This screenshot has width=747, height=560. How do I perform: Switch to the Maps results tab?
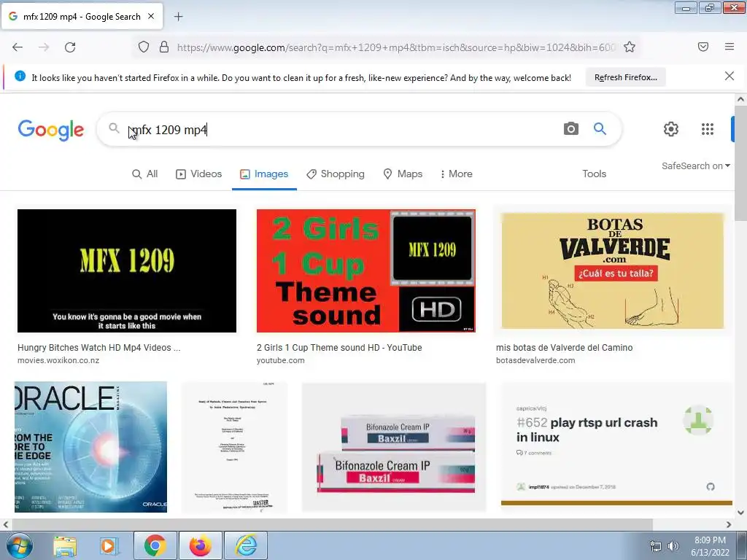403,174
